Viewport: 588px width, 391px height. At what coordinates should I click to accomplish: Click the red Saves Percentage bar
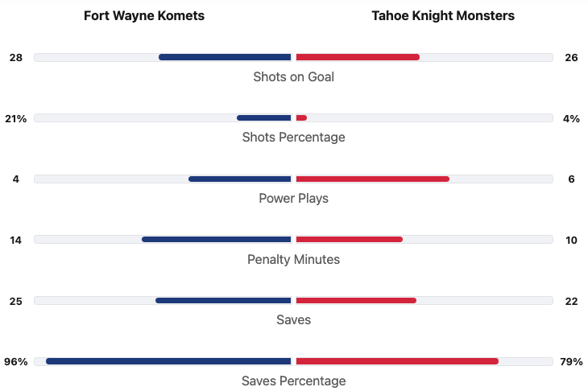pos(397,361)
